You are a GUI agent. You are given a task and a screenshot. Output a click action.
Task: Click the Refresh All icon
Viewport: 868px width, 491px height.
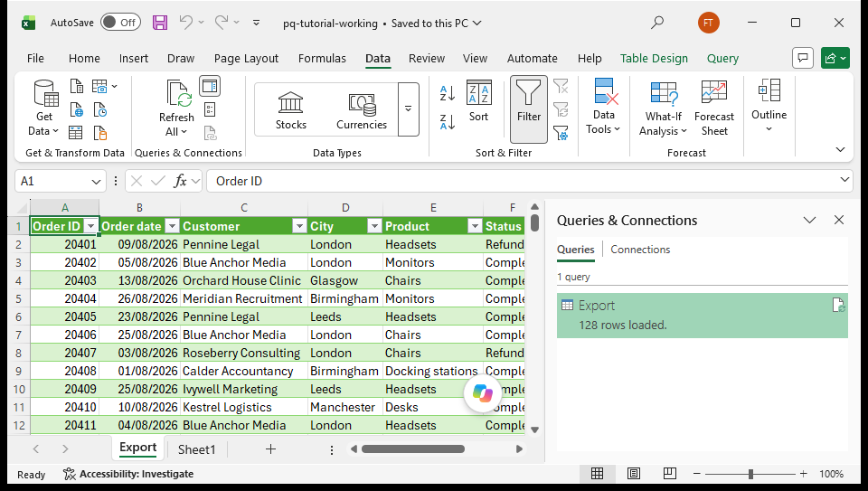pyautogui.click(x=177, y=94)
